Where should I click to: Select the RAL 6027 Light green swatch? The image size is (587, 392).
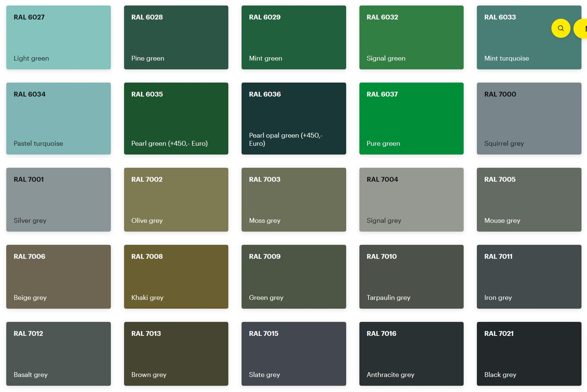point(58,37)
